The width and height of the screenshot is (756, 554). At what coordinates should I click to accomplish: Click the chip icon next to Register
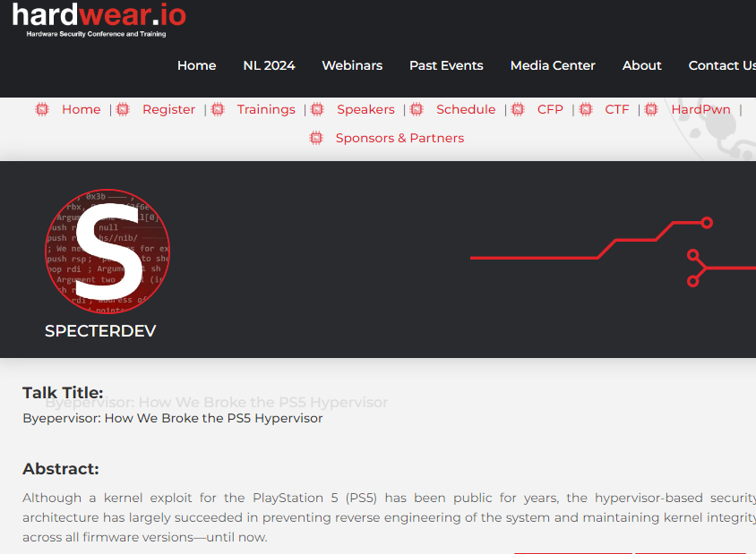[x=122, y=109]
